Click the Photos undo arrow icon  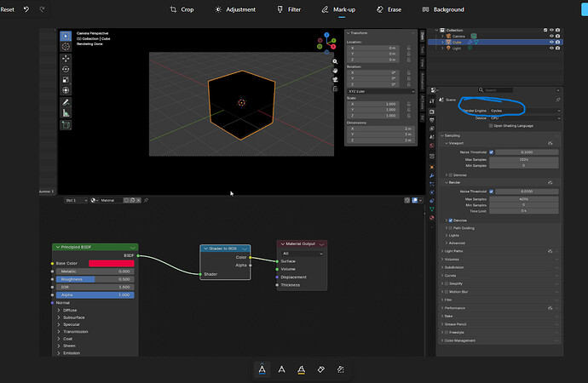tap(26, 9)
